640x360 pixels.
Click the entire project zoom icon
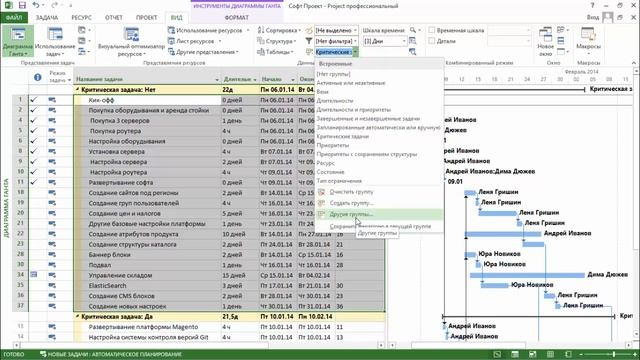[413, 41]
